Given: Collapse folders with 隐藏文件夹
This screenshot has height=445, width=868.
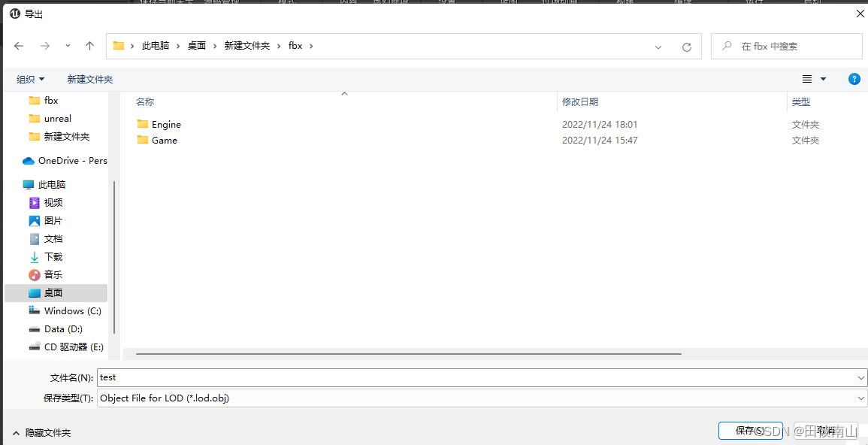Looking at the screenshot, I should [41, 433].
